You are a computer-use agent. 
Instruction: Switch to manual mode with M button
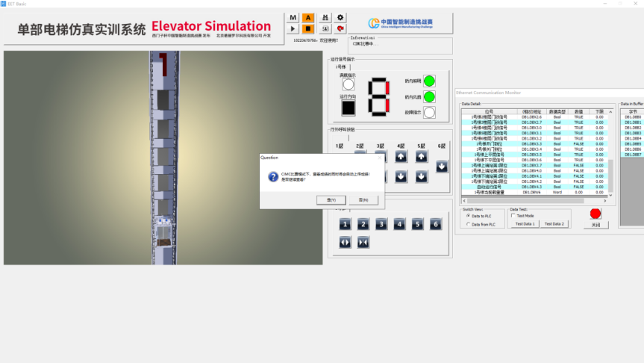tap(293, 17)
